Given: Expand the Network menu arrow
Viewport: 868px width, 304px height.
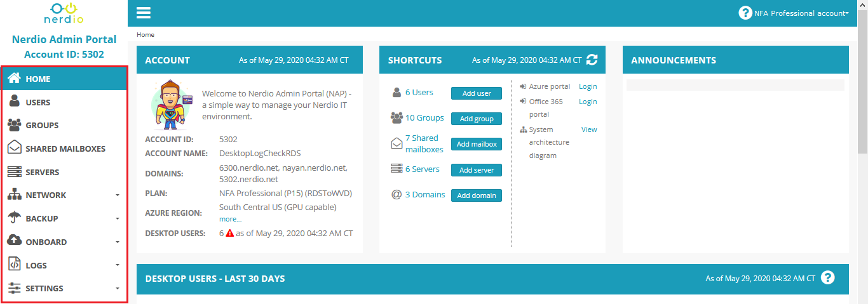Looking at the screenshot, I should tap(118, 195).
